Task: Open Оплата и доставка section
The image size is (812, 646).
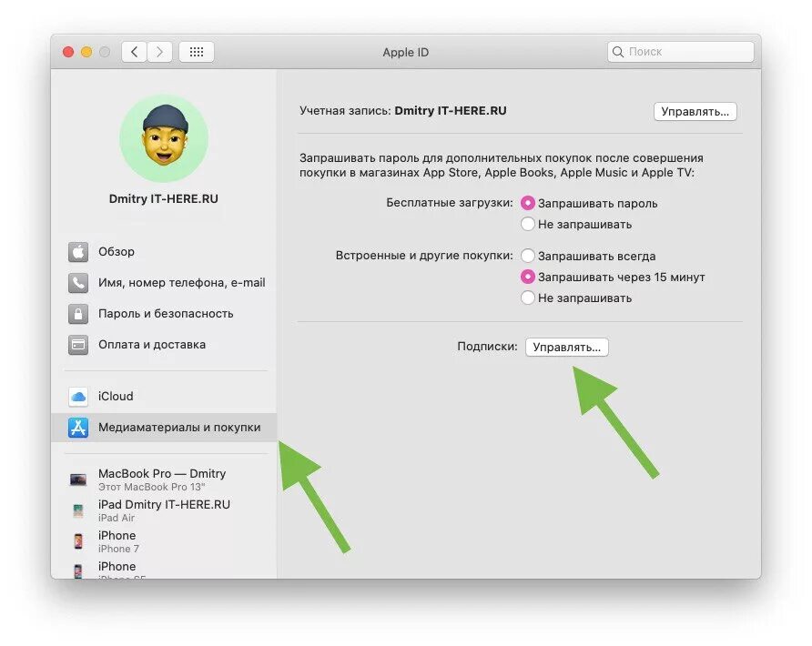Action: click(x=164, y=345)
